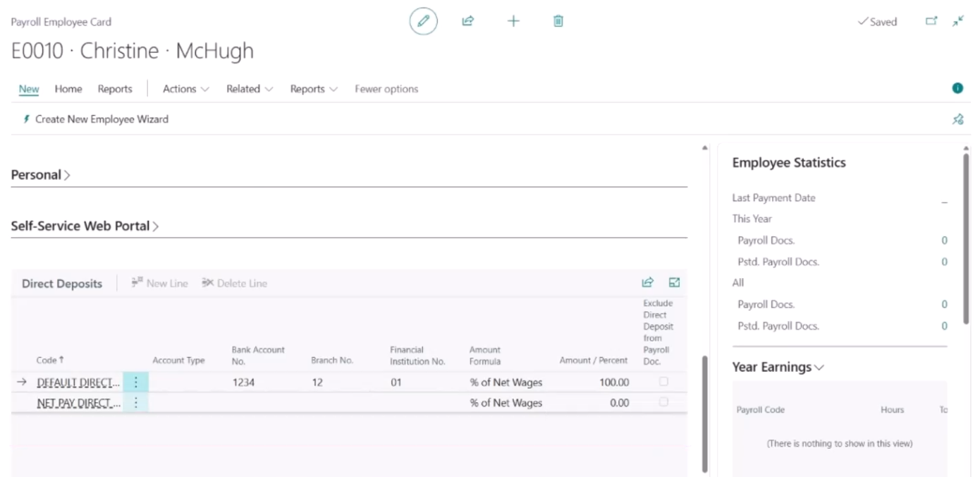Click the Hours column in Year Earnings
Viewport: 980px width, 477px height.
pyautogui.click(x=892, y=409)
